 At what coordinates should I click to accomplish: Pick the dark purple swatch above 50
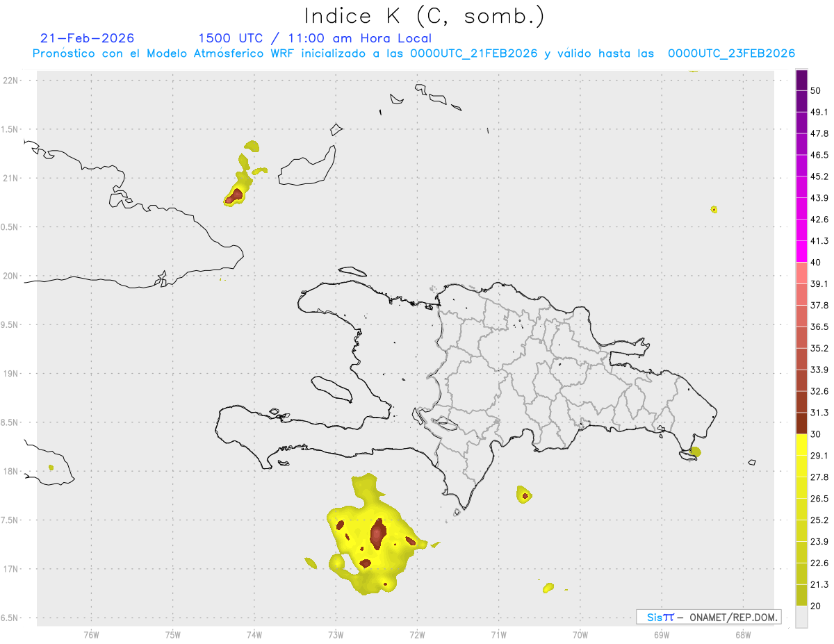801,80
